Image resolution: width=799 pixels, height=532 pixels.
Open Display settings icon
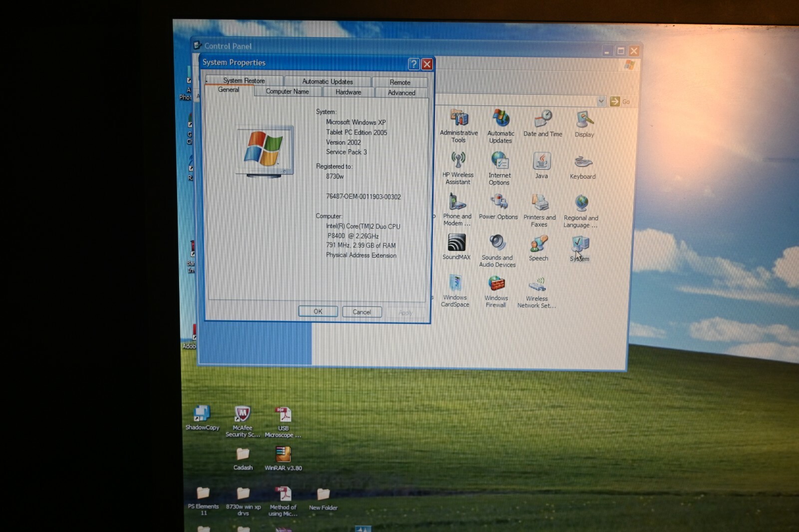pyautogui.click(x=584, y=124)
